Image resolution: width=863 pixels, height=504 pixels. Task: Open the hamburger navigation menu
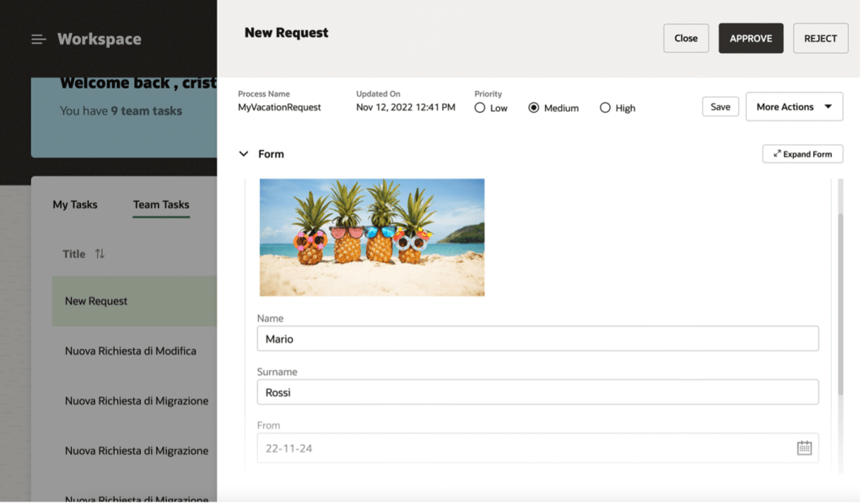click(x=38, y=40)
